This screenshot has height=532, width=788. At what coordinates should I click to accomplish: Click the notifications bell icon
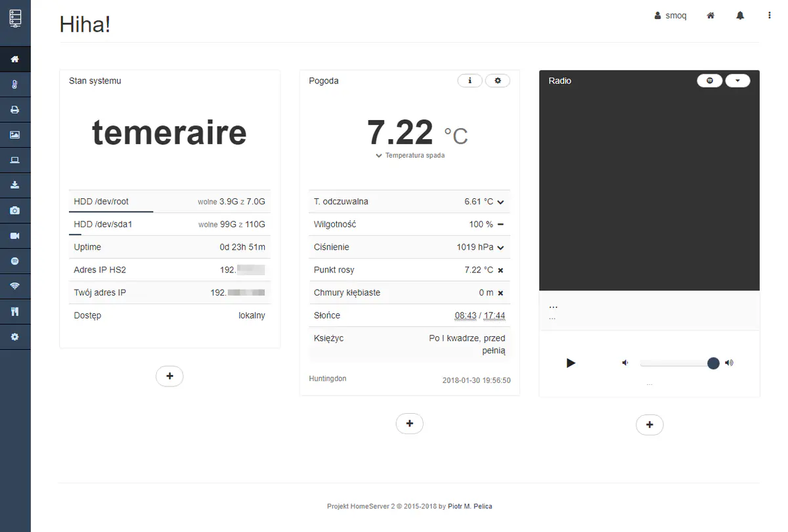pyautogui.click(x=740, y=16)
